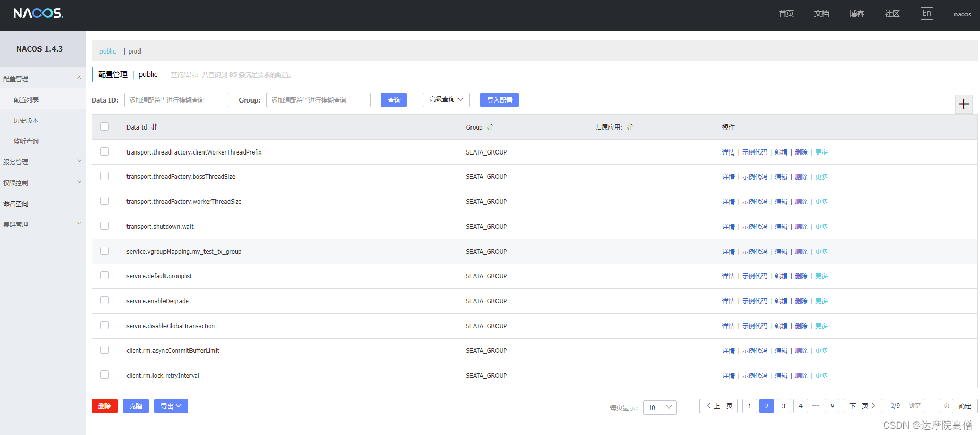Toggle the select-all checkbox in table header
Screen dimensions: 980x435
pyautogui.click(x=105, y=126)
